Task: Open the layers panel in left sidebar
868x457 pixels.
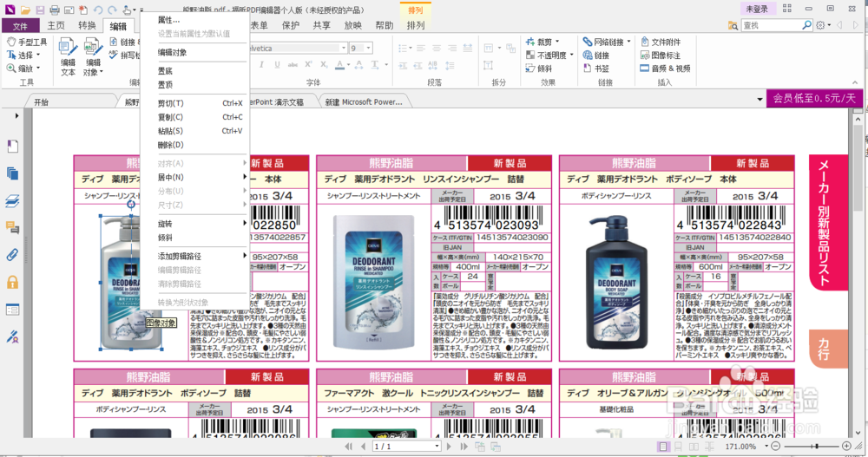Action: [x=12, y=201]
